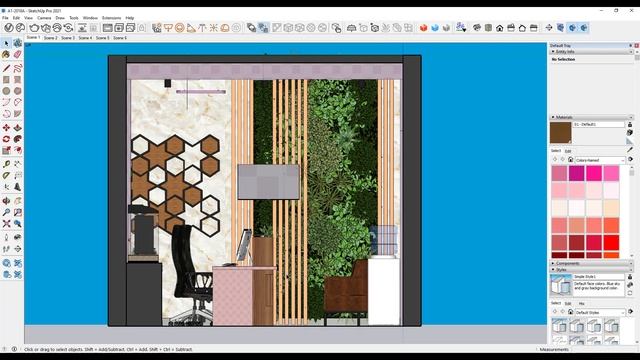Screen dimensions: 640x360
Task: Open the Extensions menu
Action: [x=111, y=18]
